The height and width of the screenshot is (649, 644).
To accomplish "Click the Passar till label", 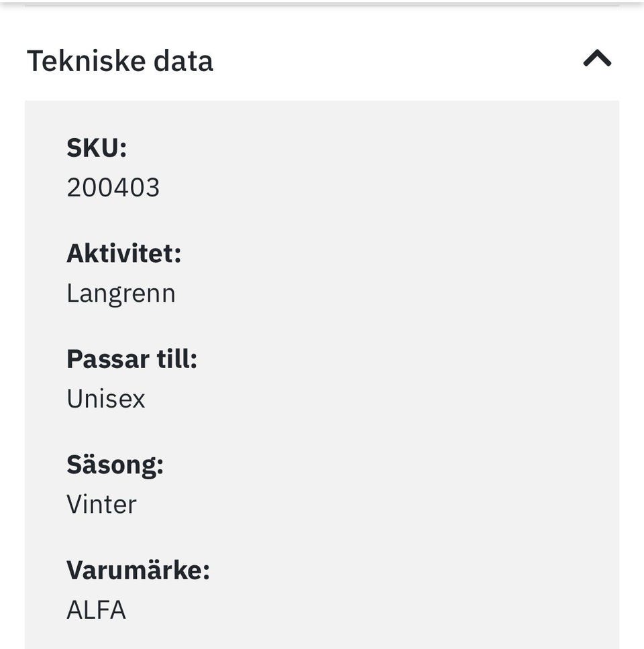I will [131, 359].
